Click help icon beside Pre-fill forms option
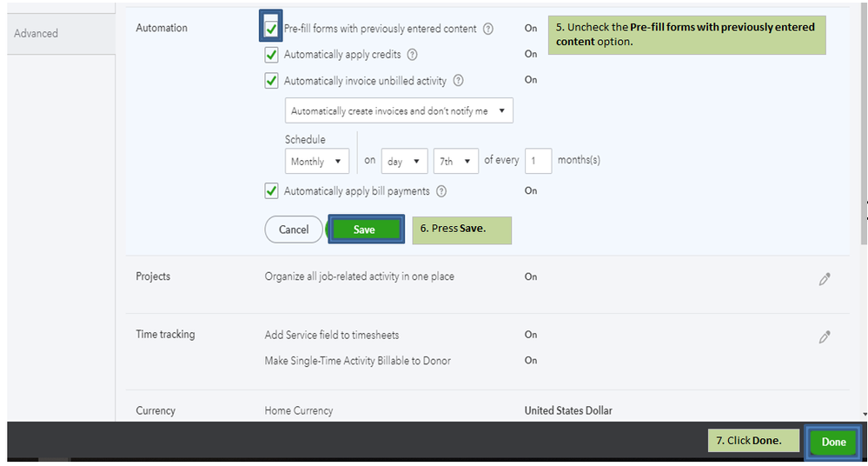Image resolution: width=868 pixels, height=466 pixels. pos(488,29)
